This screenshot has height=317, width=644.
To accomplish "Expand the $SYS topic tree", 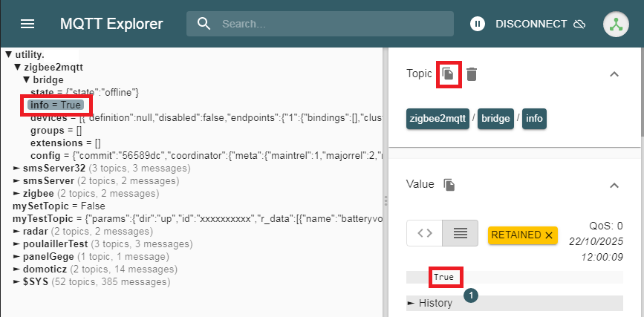I will point(17,281).
